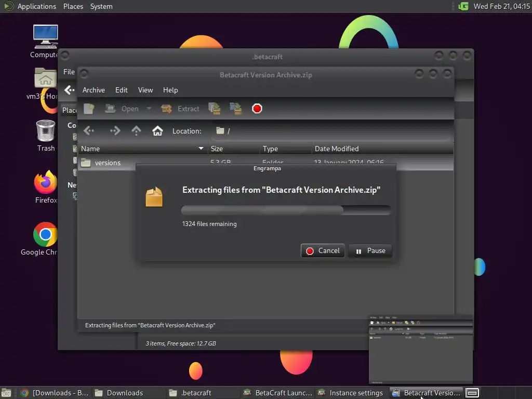This screenshot has width=532, height=399.
Task: Click the add files to archive icon
Action: 214,109
